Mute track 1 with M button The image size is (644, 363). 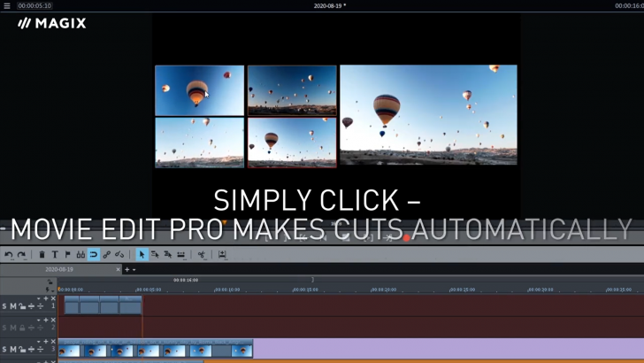(12, 306)
